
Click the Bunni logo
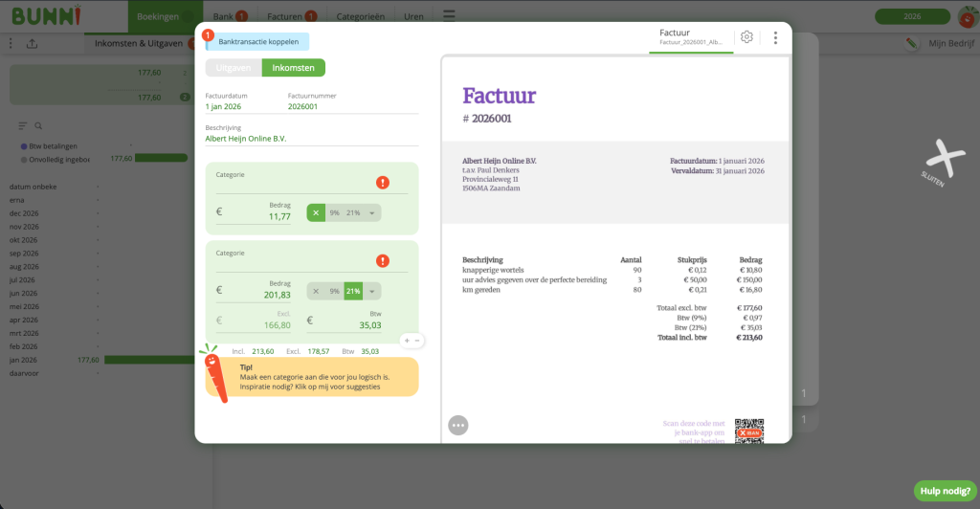tap(46, 15)
